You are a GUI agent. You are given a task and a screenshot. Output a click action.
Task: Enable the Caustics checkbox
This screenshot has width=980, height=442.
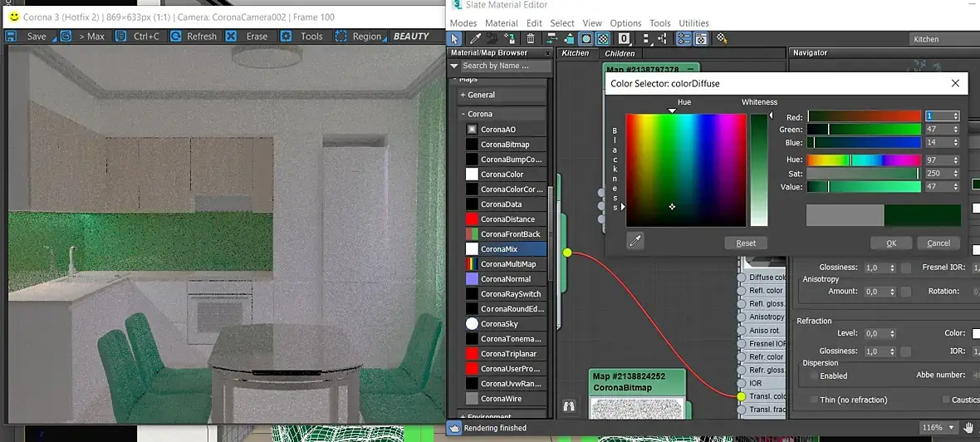[x=946, y=400]
